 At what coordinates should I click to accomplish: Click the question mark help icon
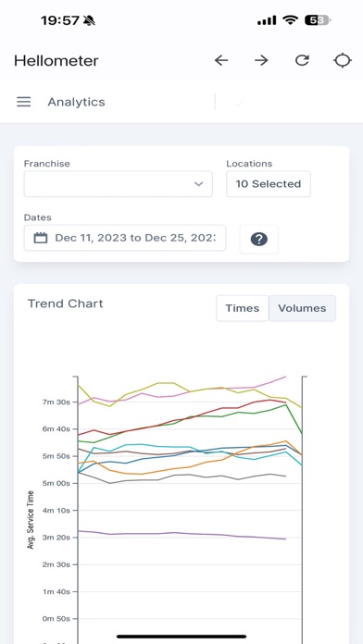(259, 239)
